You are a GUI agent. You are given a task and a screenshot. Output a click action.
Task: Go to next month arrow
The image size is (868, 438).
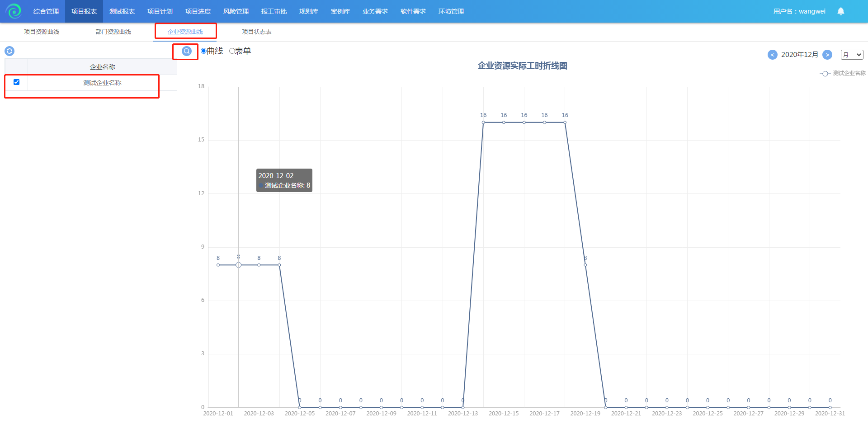point(827,55)
